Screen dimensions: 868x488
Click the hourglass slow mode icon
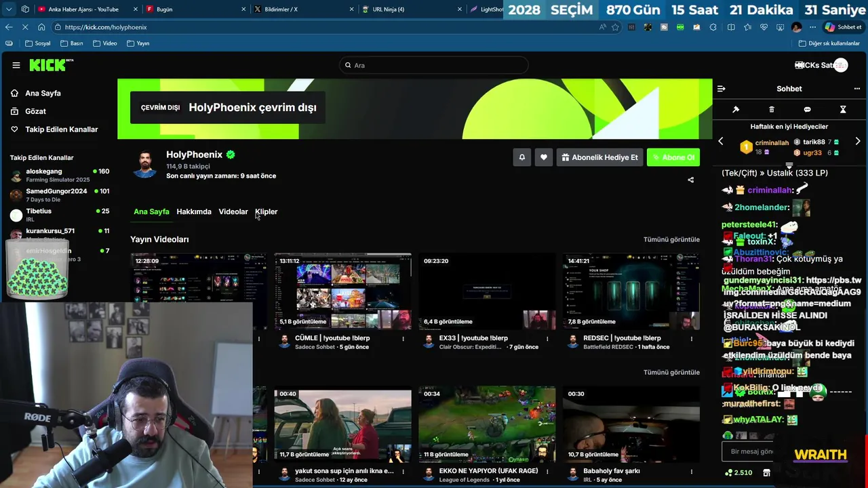coord(843,109)
